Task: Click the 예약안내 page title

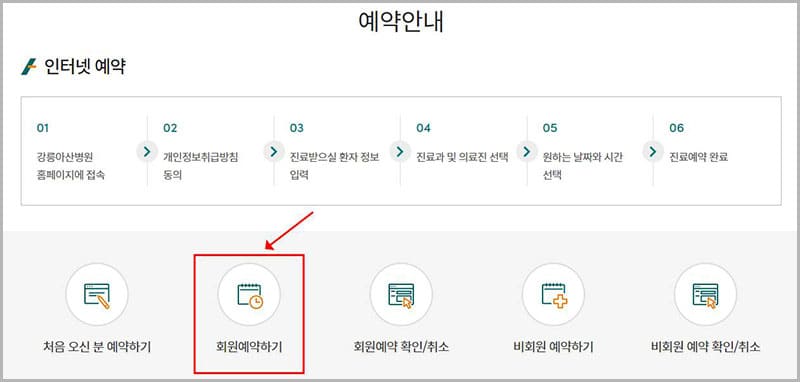Action: 401,21
